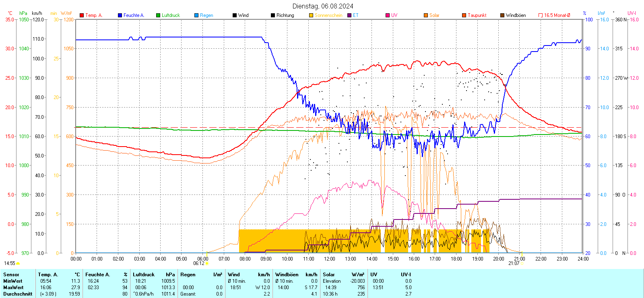Toggle the empty 16.5 Monat-Ø legend box

(x=541, y=15)
